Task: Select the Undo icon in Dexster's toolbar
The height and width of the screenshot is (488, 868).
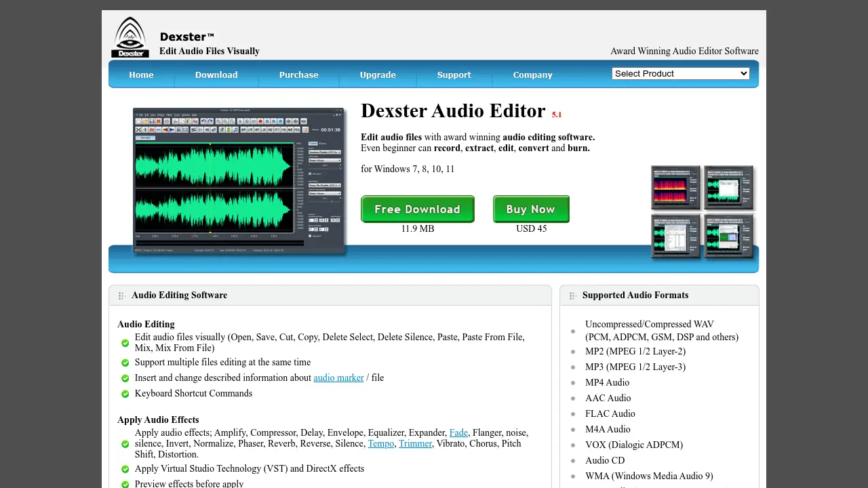Action: pos(203,121)
